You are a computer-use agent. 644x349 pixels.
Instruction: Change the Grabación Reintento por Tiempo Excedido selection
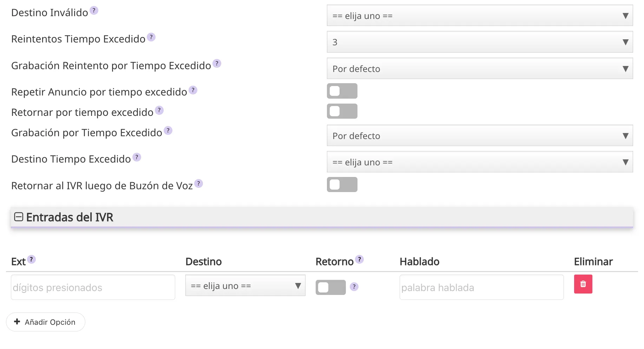click(480, 68)
